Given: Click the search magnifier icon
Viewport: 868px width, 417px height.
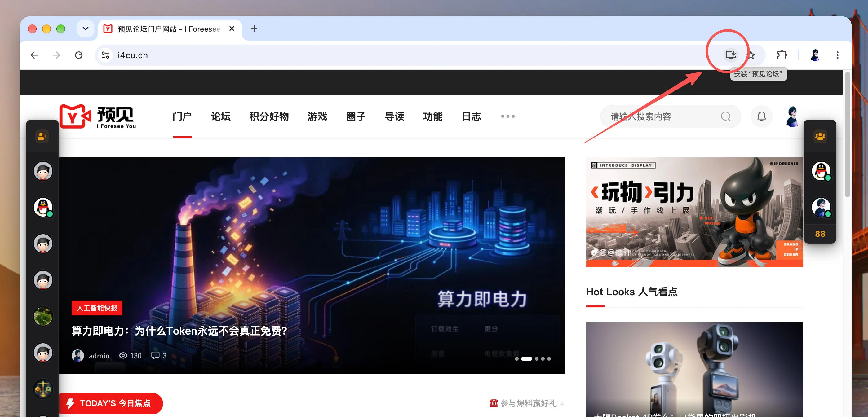Looking at the screenshot, I should tap(725, 116).
